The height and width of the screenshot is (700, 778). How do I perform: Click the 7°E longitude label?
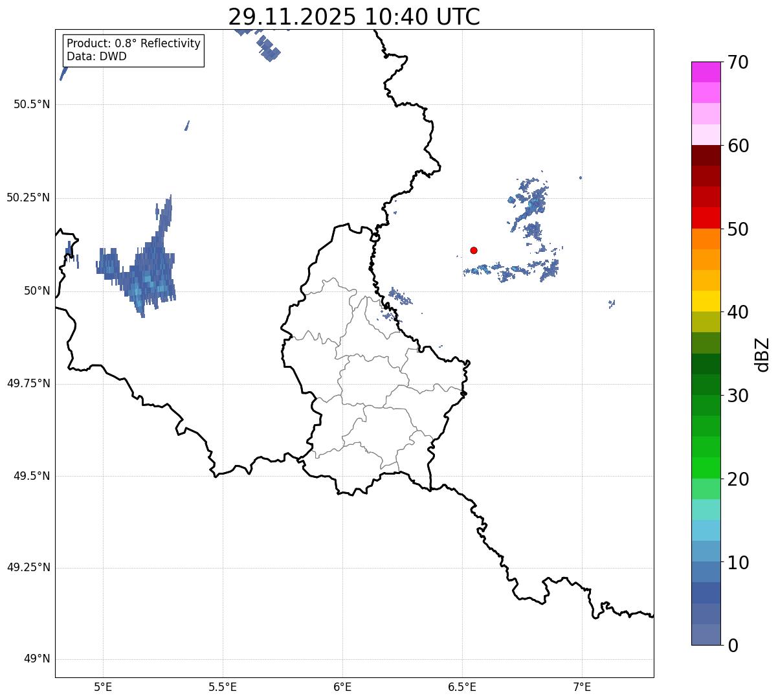(582, 686)
